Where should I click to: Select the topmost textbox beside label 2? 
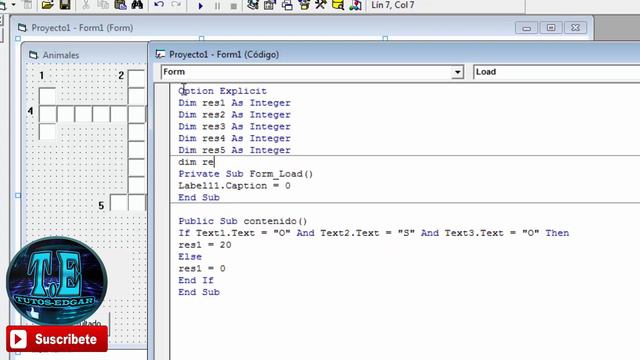(136, 78)
